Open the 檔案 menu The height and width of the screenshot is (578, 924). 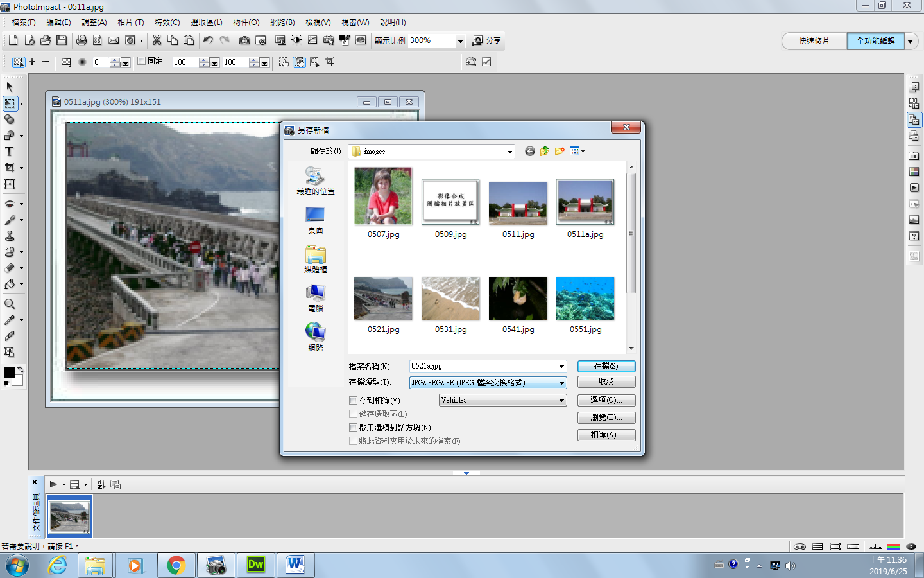click(24, 22)
